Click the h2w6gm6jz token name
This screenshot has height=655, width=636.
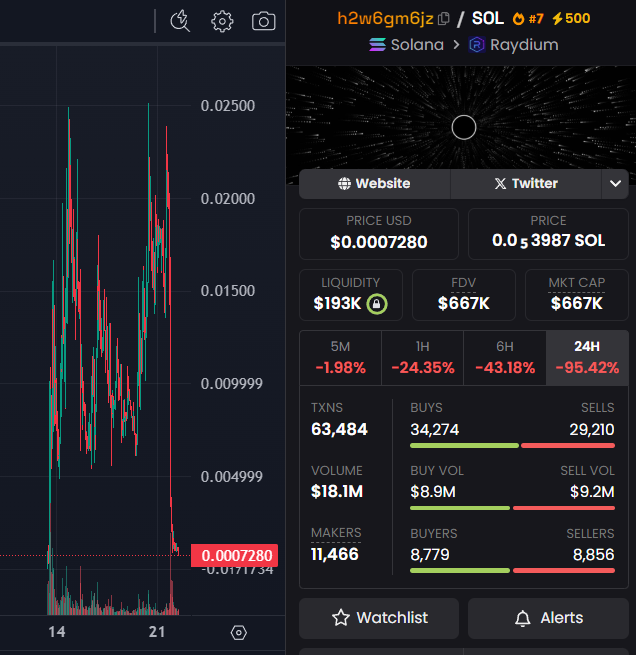coord(385,19)
